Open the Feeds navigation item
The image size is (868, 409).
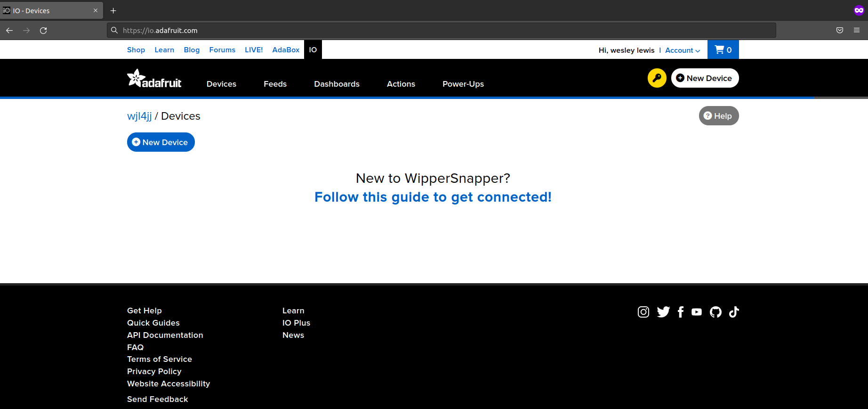pos(275,84)
